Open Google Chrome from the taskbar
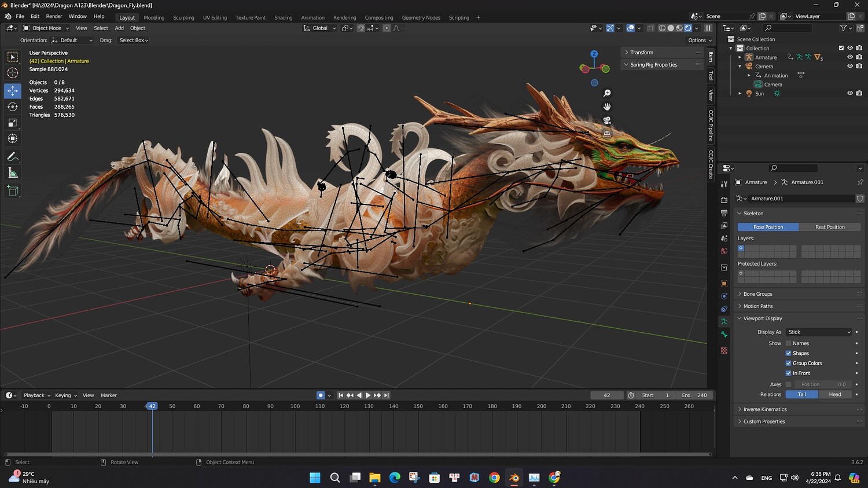This screenshot has width=868, height=488. (x=494, y=478)
